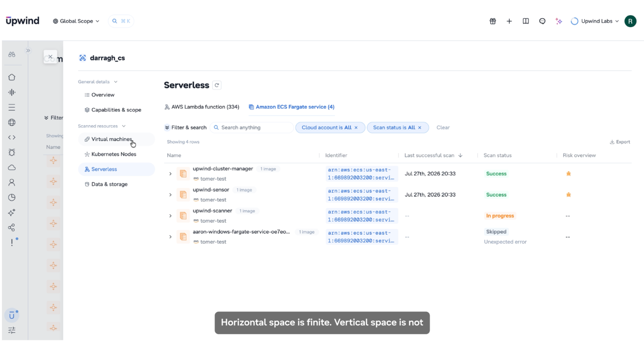Screen dimensions: 644x362
Task: Select Serverless in side menu
Action: click(x=116, y=169)
